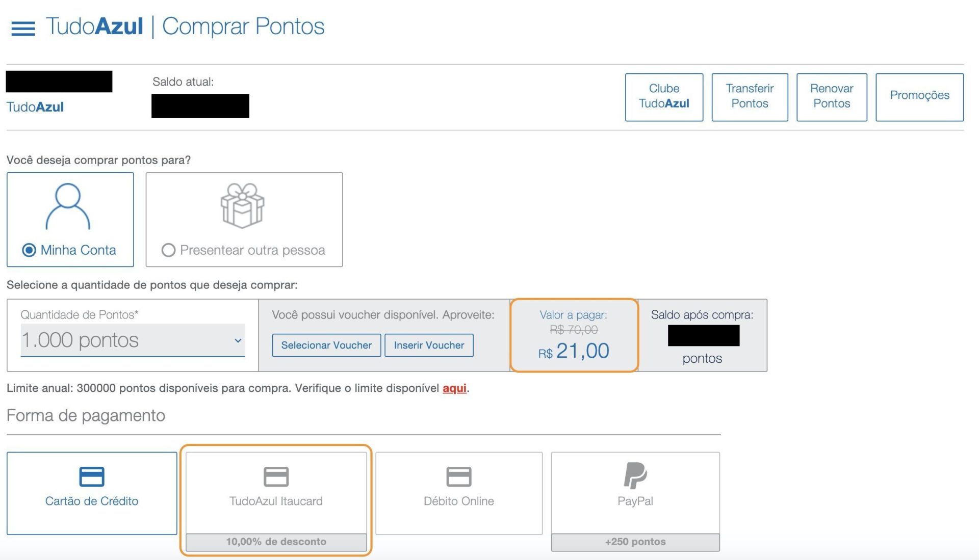Click the TudoAzul Itaucard card icon
The width and height of the screenshot is (979, 560).
point(276,477)
